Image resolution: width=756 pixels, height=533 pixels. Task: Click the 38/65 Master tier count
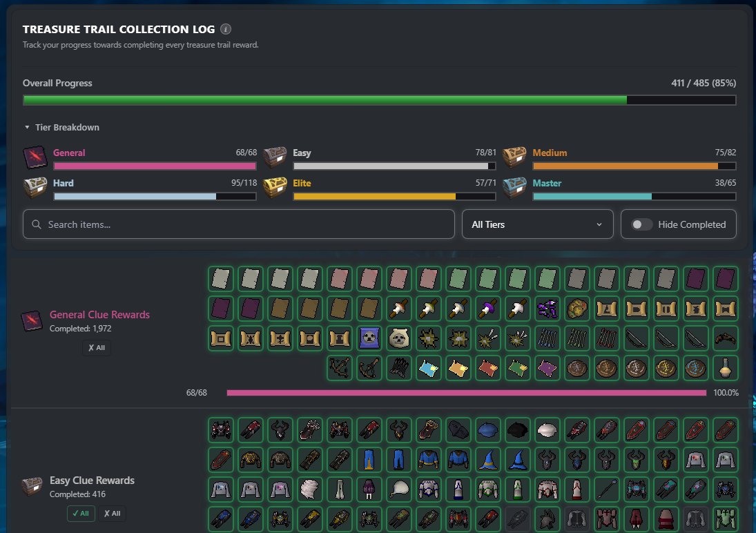point(725,183)
